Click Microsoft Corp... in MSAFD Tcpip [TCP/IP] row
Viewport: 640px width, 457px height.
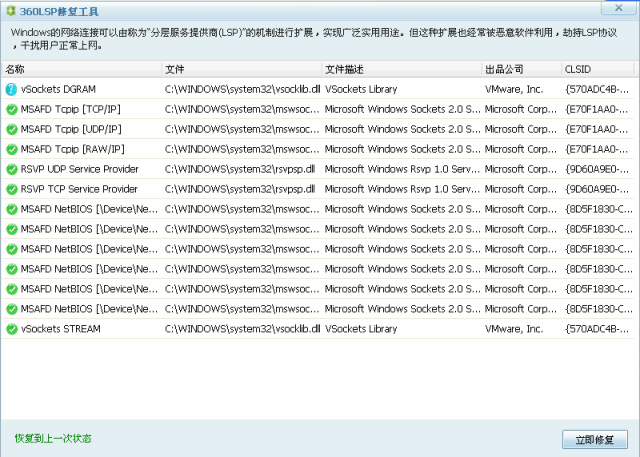[521, 109]
